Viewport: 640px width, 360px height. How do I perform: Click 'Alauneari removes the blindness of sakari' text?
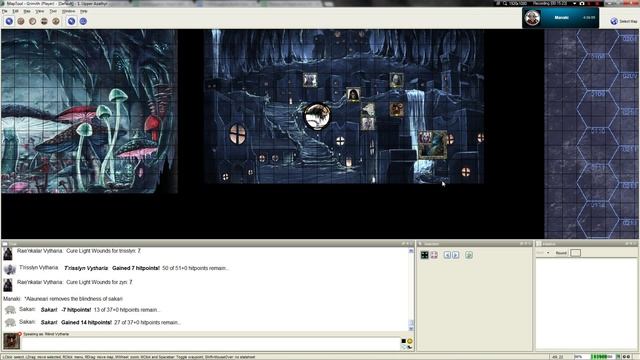point(73,299)
